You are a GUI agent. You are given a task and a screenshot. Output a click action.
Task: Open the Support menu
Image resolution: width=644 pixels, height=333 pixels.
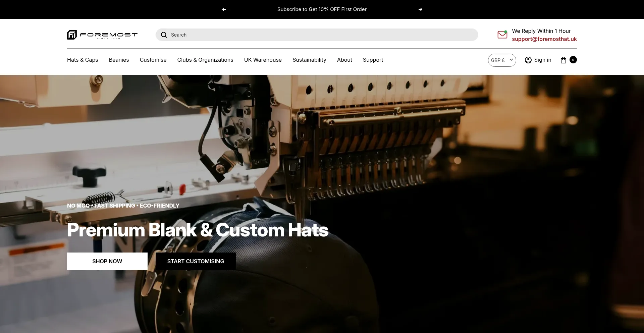(x=373, y=60)
